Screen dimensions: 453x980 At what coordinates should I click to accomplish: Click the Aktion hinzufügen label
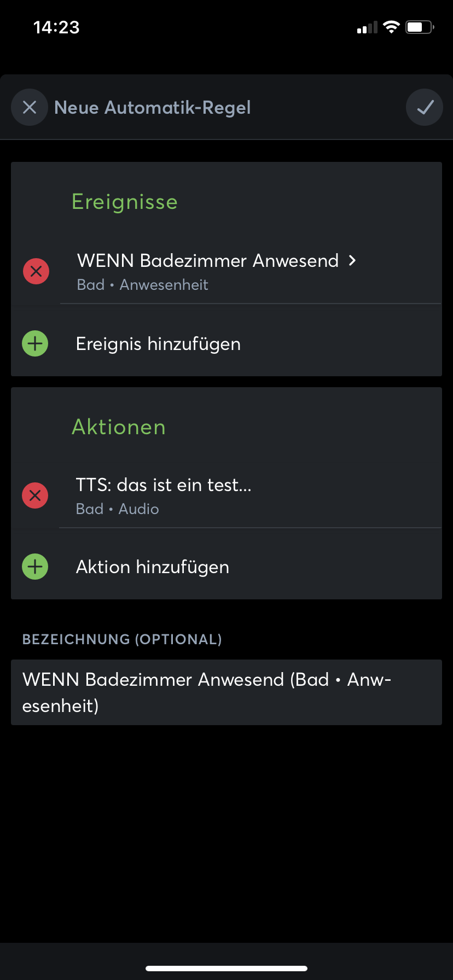[153, 567]
